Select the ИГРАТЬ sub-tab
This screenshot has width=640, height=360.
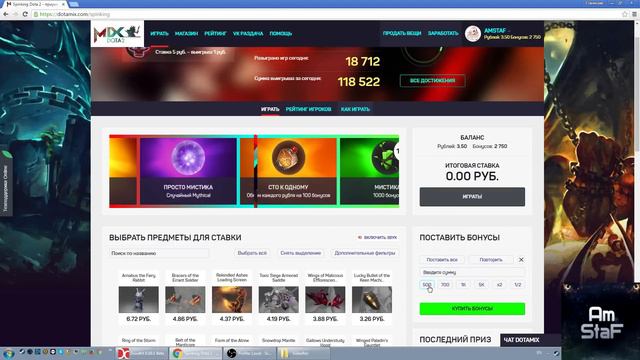pyautogui.click(x=270, y=109)
